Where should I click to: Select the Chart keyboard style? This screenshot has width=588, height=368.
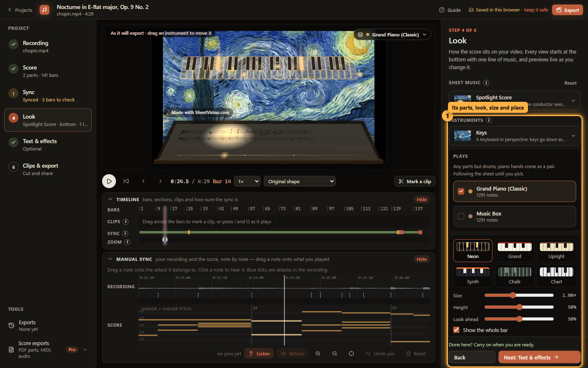click(x=556, y=276)
